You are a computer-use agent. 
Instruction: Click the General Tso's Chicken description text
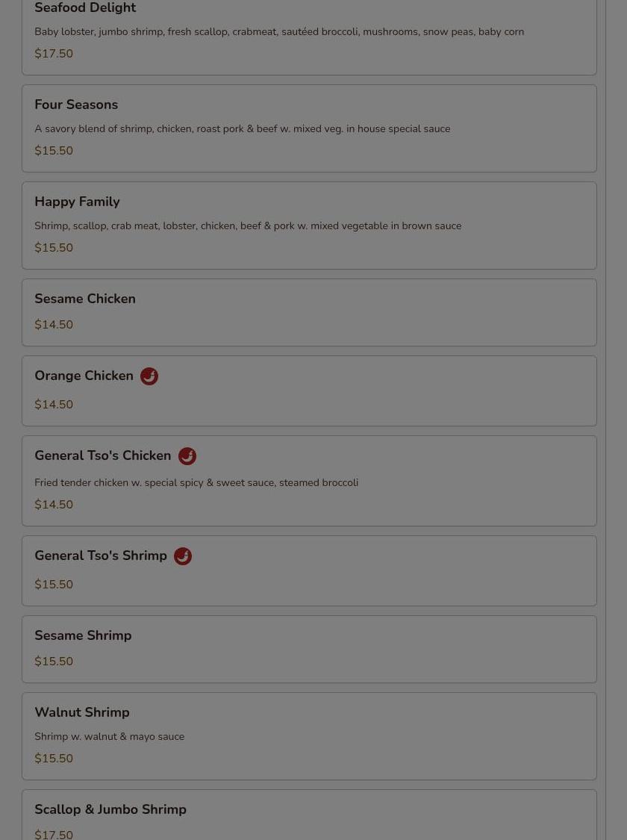196,483
